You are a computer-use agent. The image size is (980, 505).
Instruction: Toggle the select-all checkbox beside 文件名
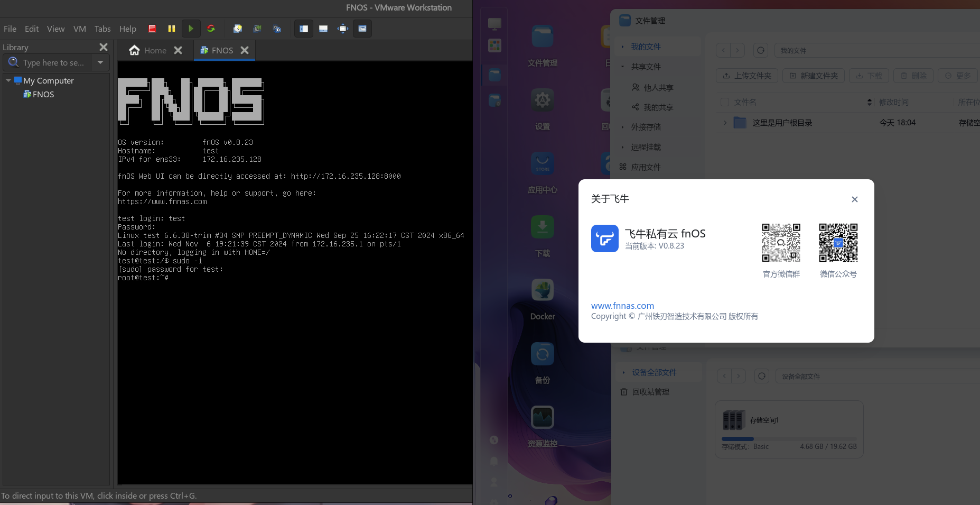(x=725, y=102)
